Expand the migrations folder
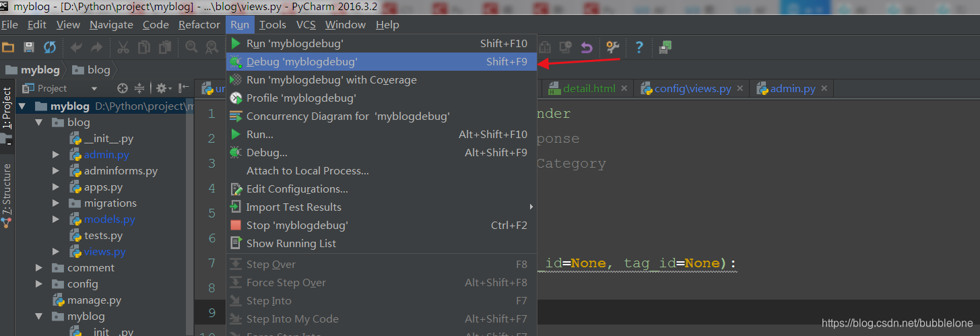 [x=56, y=203]
